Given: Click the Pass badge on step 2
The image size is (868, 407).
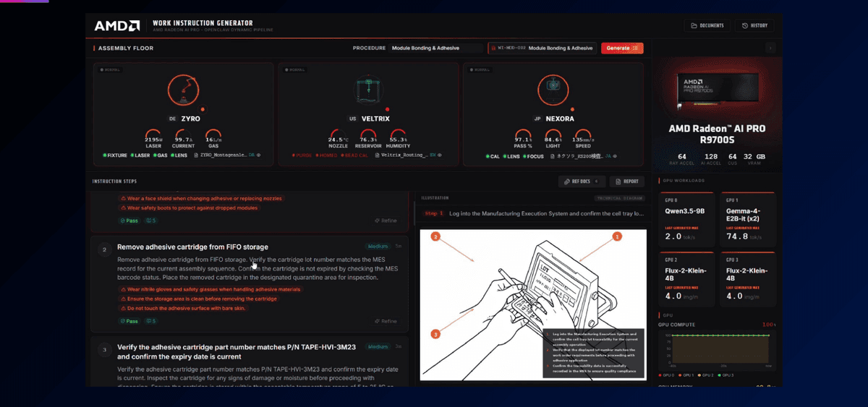Looking at the screenshot, I should pos(129,321).
